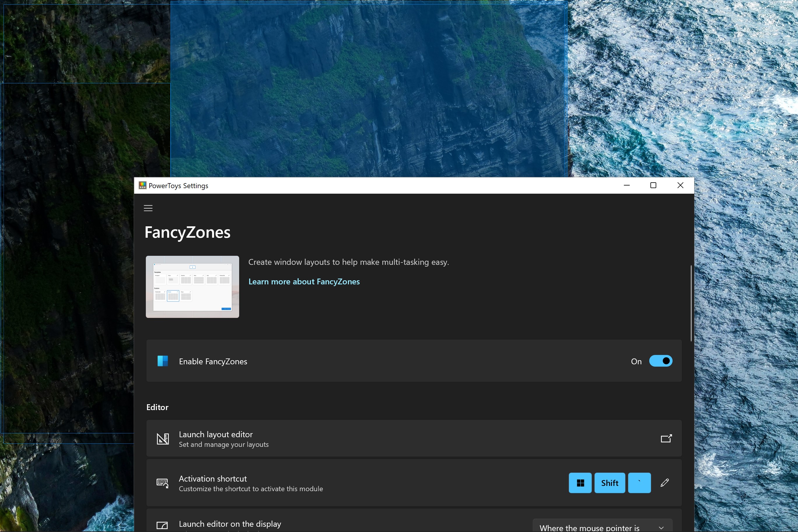Image resolution: width=798 pixels, height=532 pixels.
Task: Click Learn more about FancyZones
Action: pyautogui.click(x=304, y=282)
